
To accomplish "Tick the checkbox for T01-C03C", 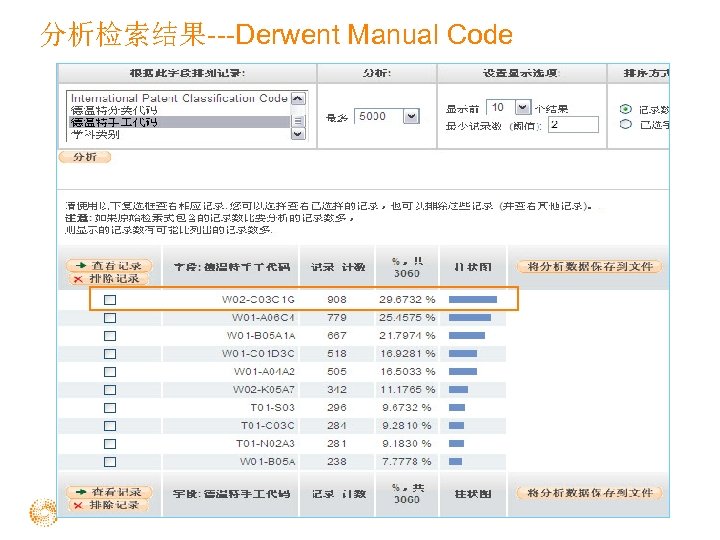I will click(x=110, y=426).
